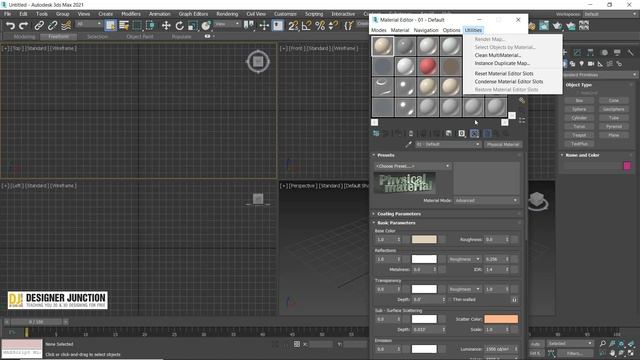Click the Use Pivot Point Center icon
Image resolution: width=640 pixels, height=360 pixels.
tap(249, 26)
